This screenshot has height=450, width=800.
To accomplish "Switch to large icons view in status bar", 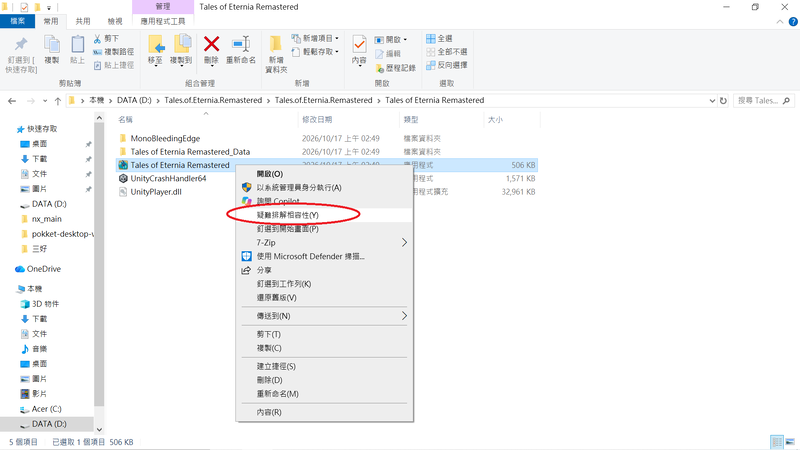I will click(790, 442).
